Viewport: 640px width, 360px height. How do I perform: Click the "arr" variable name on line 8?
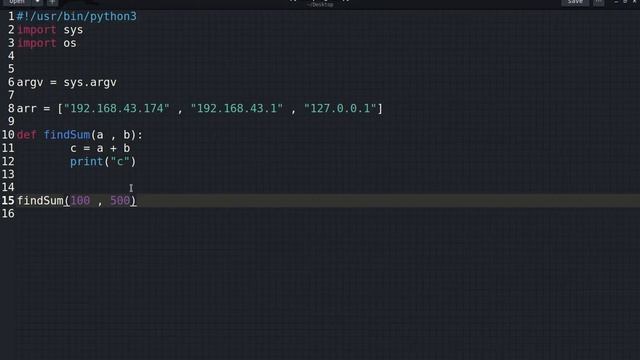click(x=27, y=109)
